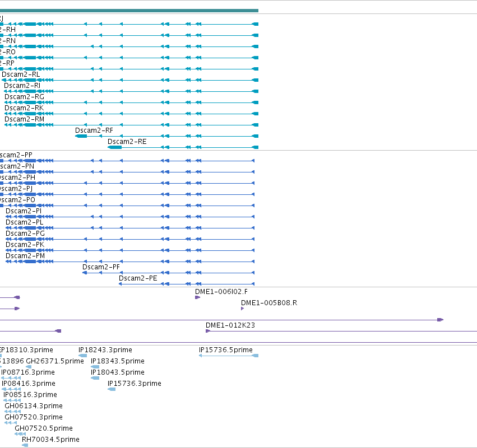
Task: Click the Dscam2-RE transcript label
Action: click(x=127, y=142)
